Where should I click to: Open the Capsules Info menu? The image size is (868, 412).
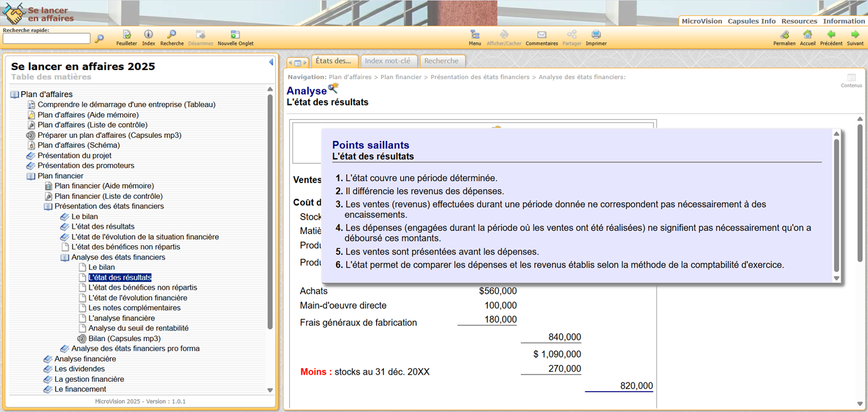tap(751, 21)
